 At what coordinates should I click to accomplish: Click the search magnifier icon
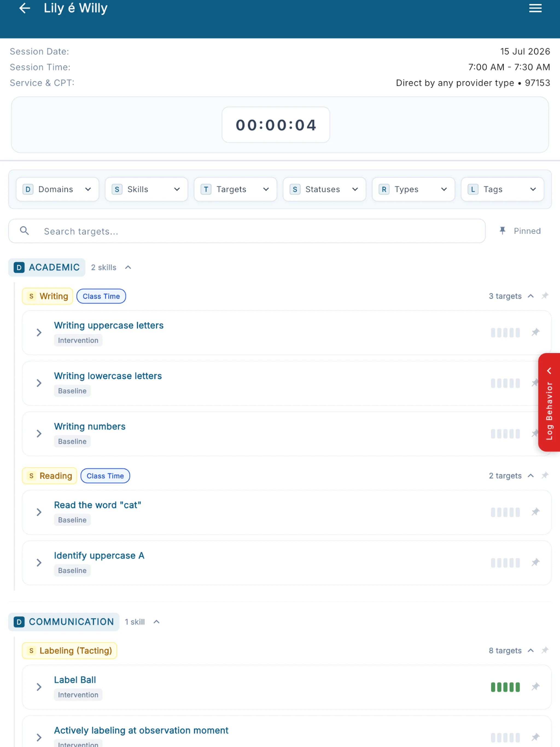24,231
